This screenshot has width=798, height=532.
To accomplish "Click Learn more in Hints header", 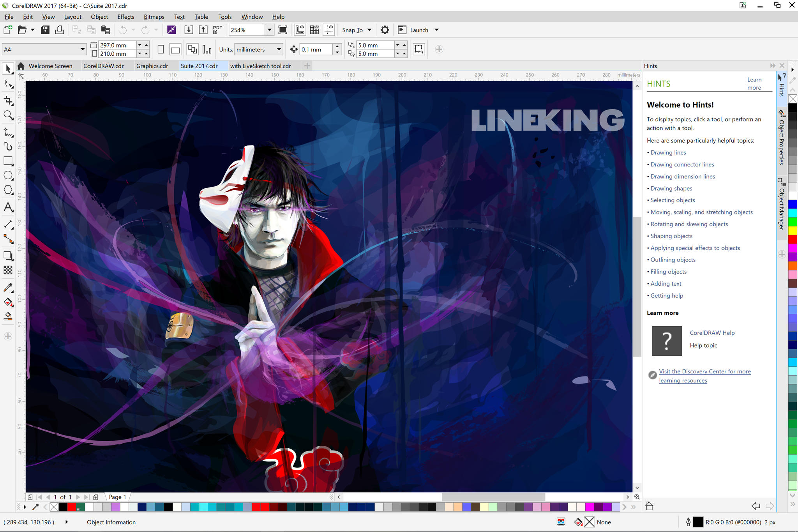I will click(754, 83).
